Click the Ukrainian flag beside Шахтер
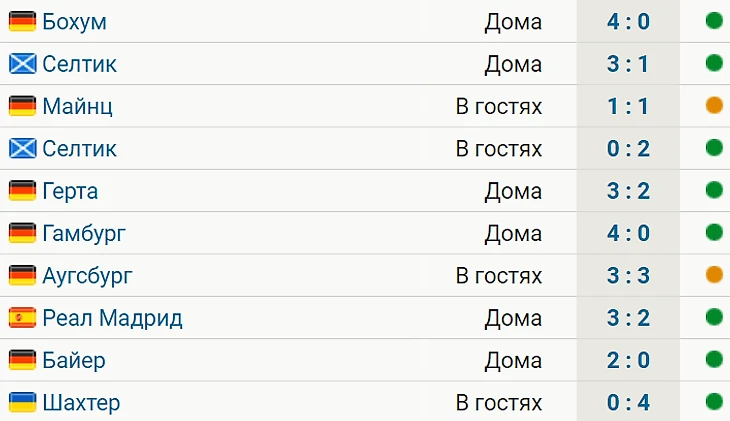This screenshot has width=730, height=421. tap(22, 402)
